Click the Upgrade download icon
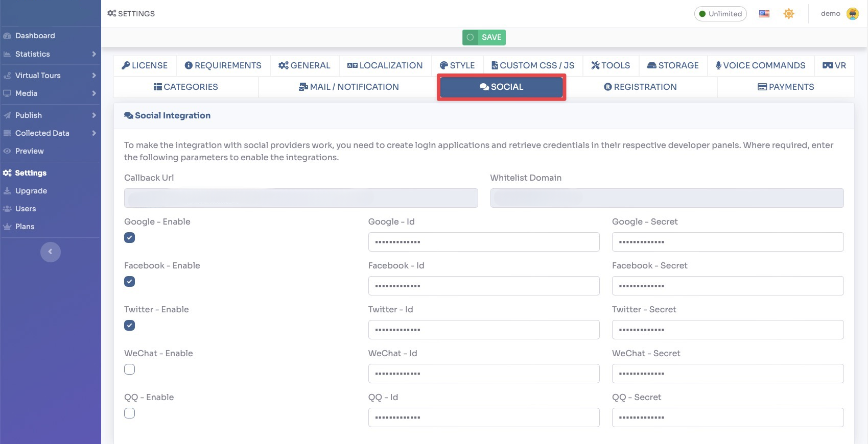The height and width of the screenshot is (444, 868). (x=7, y=191)
